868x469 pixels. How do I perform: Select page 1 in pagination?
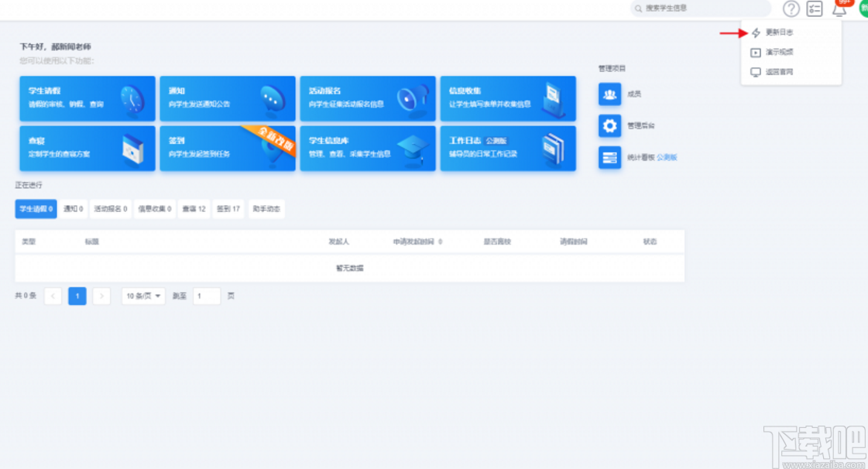(77, 296)
